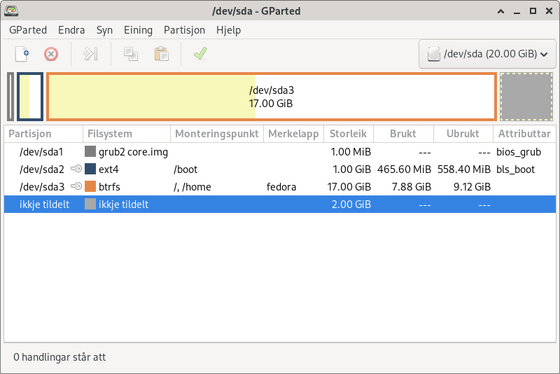
Task: Click the "ext4" filesystem cell
Action: pyautogui.click(x=109, y=169)
